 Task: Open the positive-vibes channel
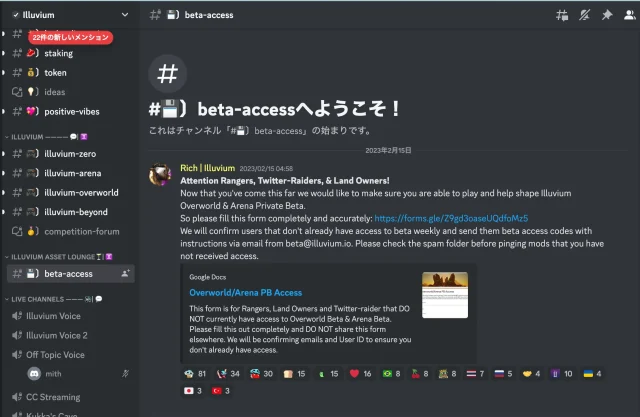[x=70, y=111]
